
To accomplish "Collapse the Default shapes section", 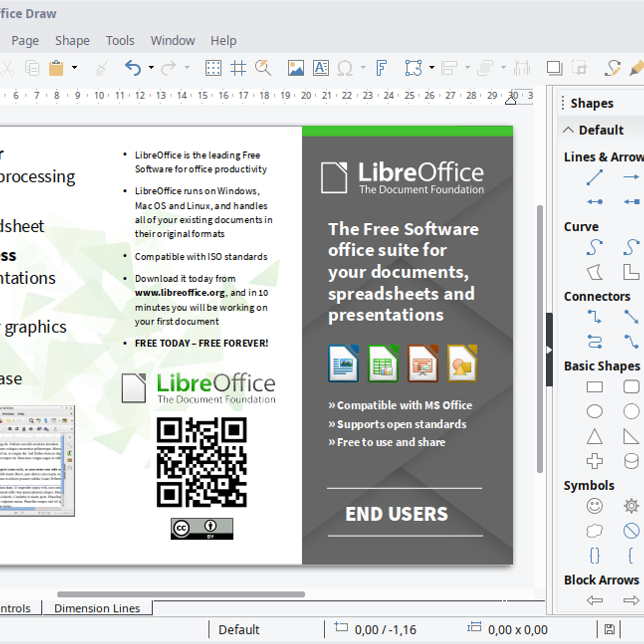I will [x=568, y=130].
